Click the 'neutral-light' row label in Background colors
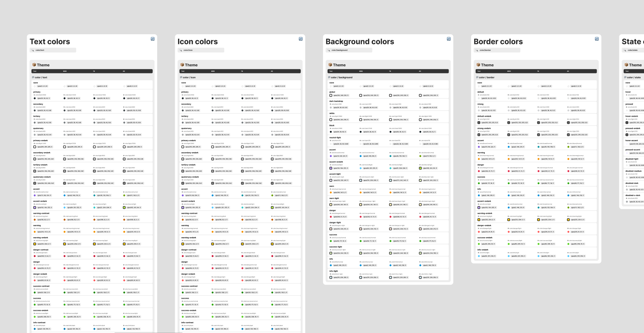 [335, 138]
